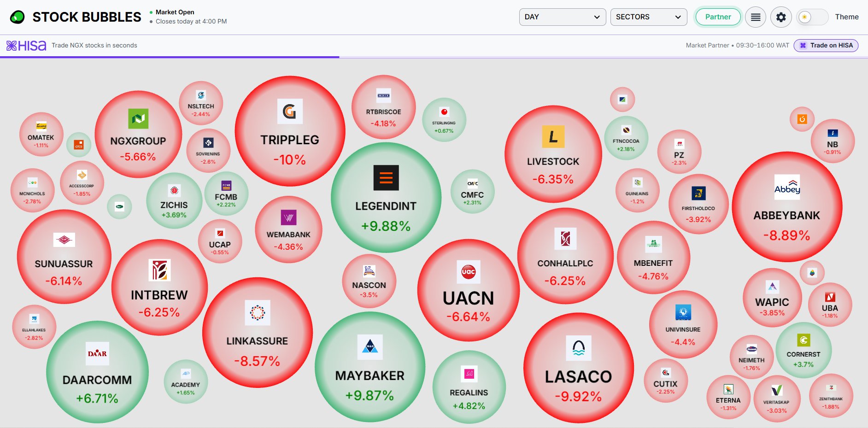Screen dimensions: 868x428
Task: Click the ETERNA -1.31% bubble label
Action: [728, 404]
